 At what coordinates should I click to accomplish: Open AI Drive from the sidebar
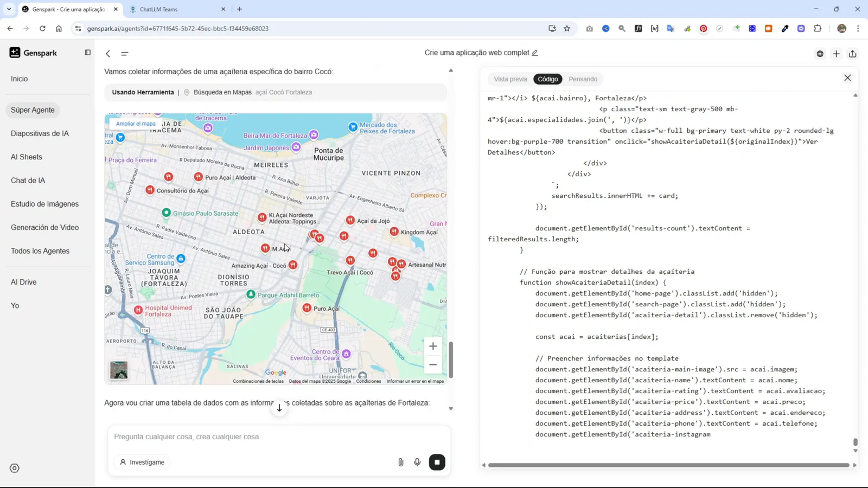click(x=25, y=281)
